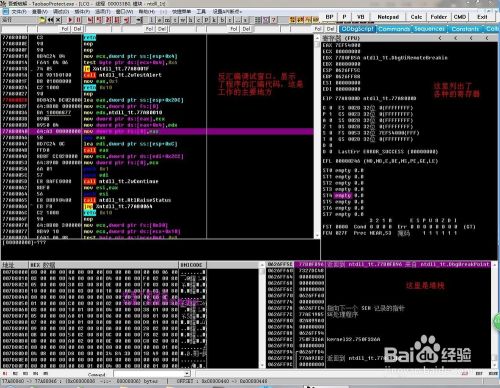Open the 查看(V) menu
Viewport: 500px width, 388px height.
(40, 12)
